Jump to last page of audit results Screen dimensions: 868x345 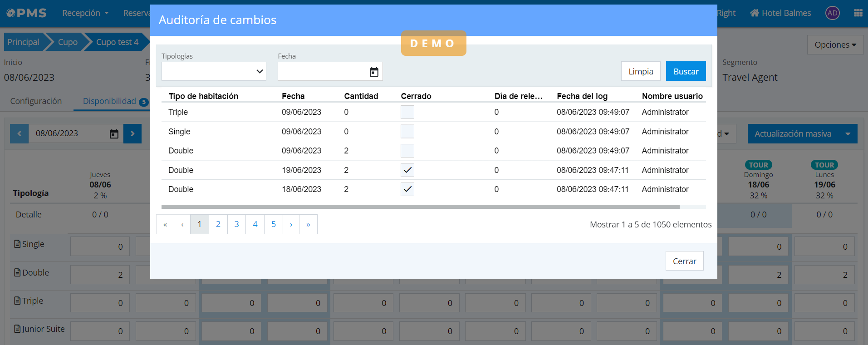click(308, 224)
